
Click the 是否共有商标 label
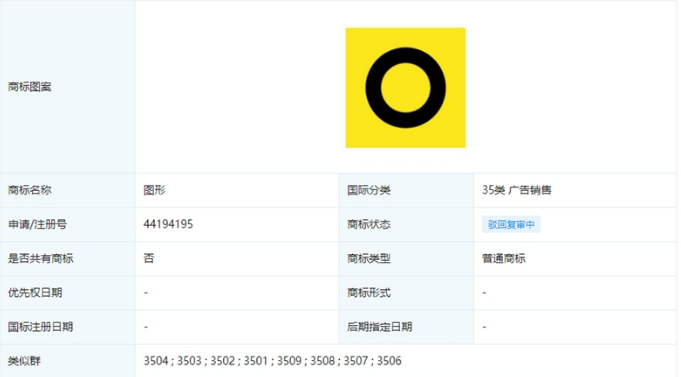[x=40, y=258]
